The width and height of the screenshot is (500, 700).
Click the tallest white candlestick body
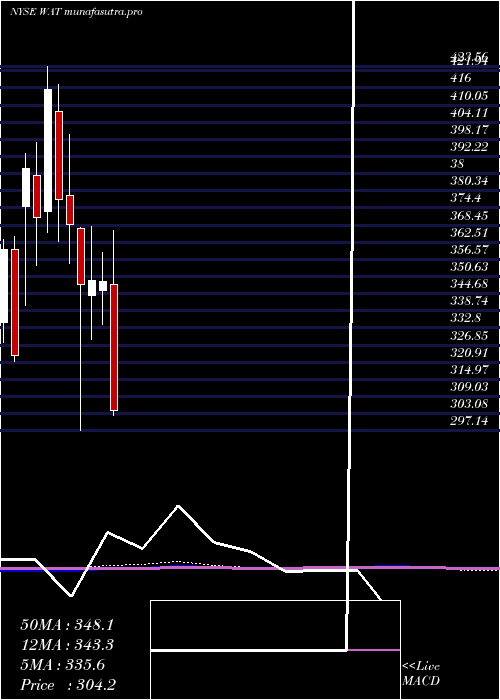(x=48, y=150)
